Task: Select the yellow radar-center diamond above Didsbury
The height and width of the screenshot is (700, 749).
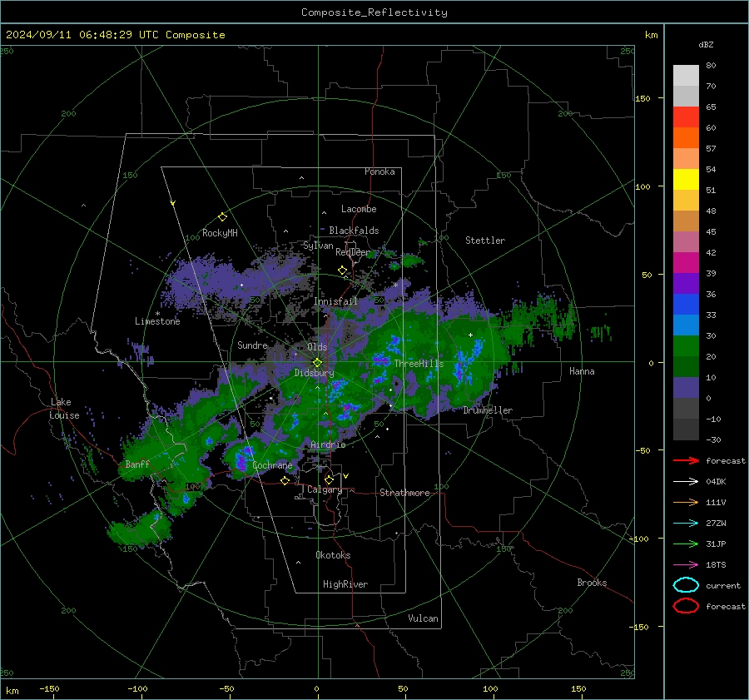Action: pos(317,362)
